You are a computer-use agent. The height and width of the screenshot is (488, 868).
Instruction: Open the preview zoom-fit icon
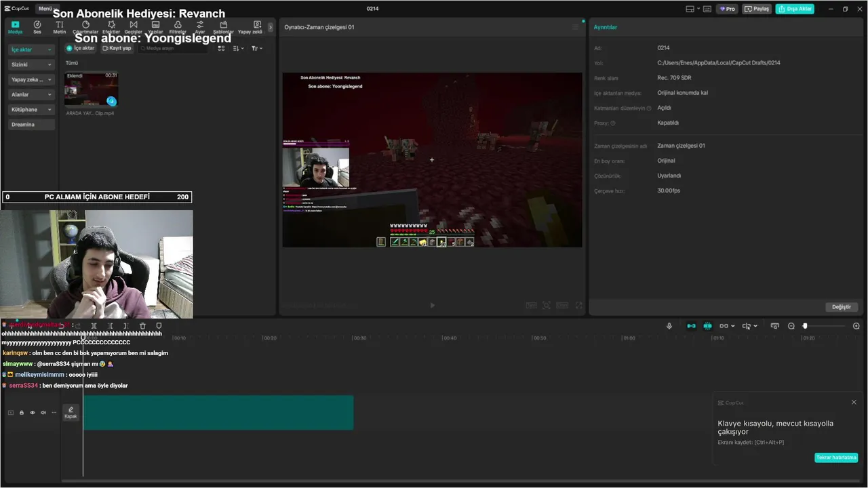(x=547, y=306)
